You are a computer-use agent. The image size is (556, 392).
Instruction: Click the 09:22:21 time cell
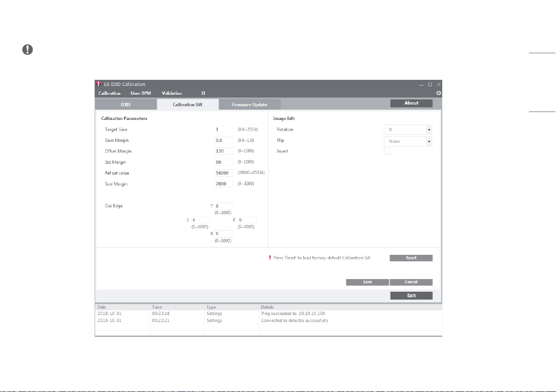click(161, 320)
